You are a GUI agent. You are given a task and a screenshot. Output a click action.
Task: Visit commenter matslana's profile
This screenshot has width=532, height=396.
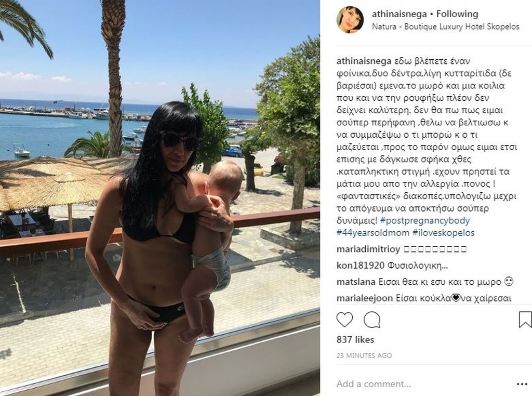356,282
